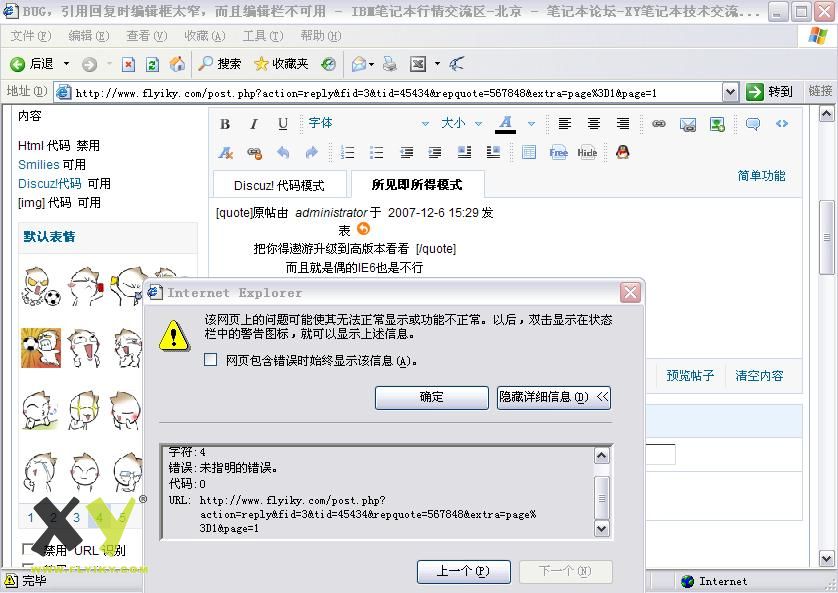Remove text formatting with the eraser A icon

tap(226, 153)
